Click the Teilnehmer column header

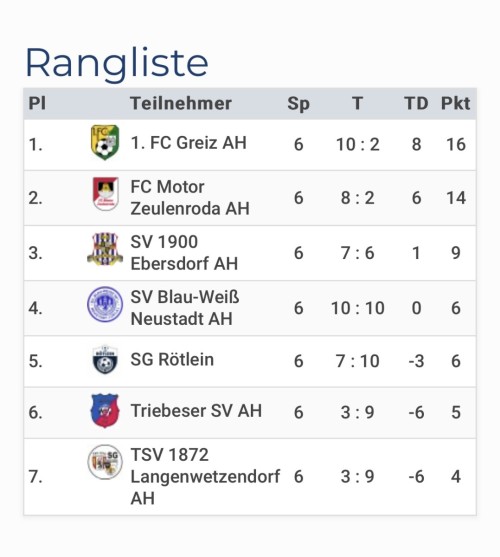point(181,103)
